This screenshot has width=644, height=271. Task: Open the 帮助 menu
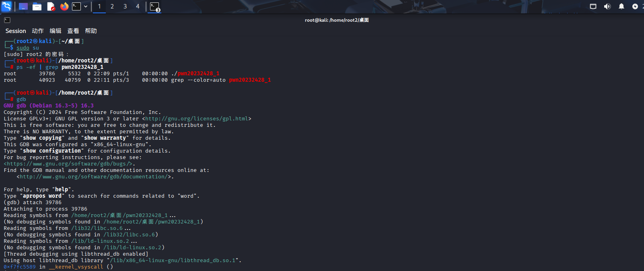(91, 31)
